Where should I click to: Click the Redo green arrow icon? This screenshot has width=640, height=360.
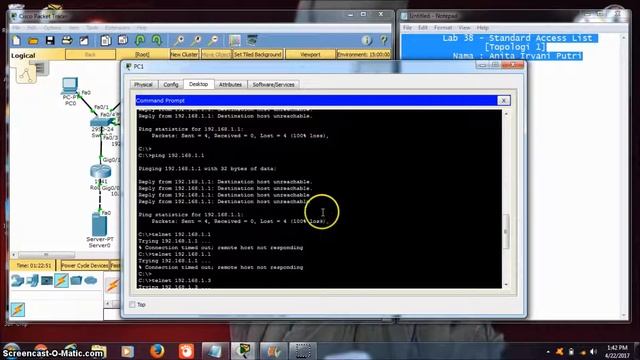[157, 40]
